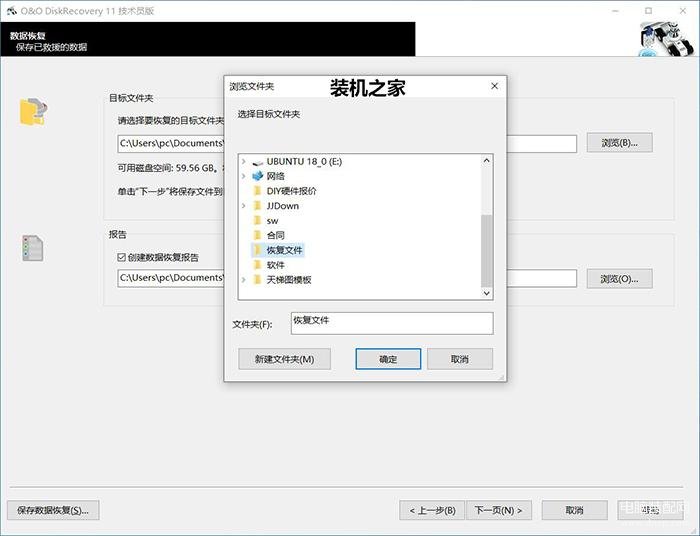
Task: Click the report checklist icon beside 报告
Action: point(33,248)
